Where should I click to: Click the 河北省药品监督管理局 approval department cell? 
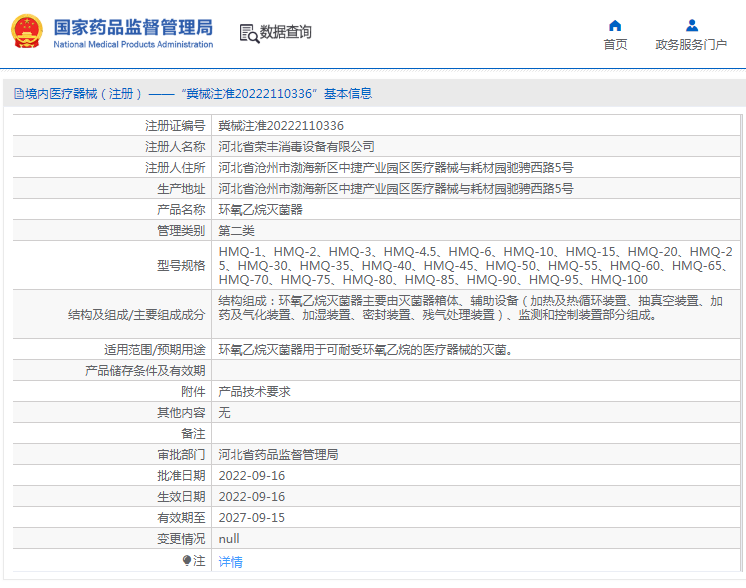tap(475, 454)
